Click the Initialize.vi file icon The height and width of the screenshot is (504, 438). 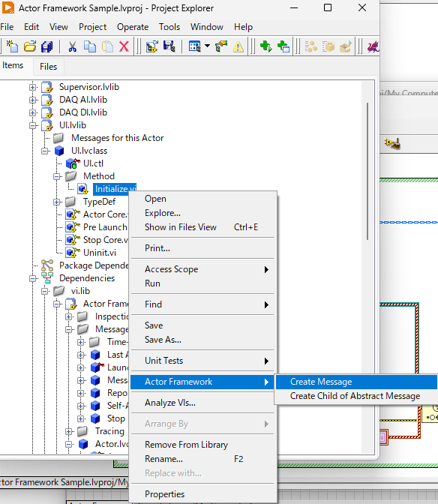83,189
